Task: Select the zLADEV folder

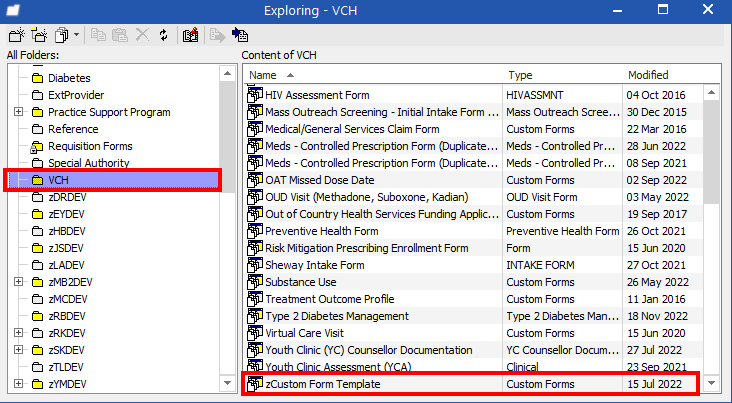Action: pyautogui.click(x=66, y=265)
